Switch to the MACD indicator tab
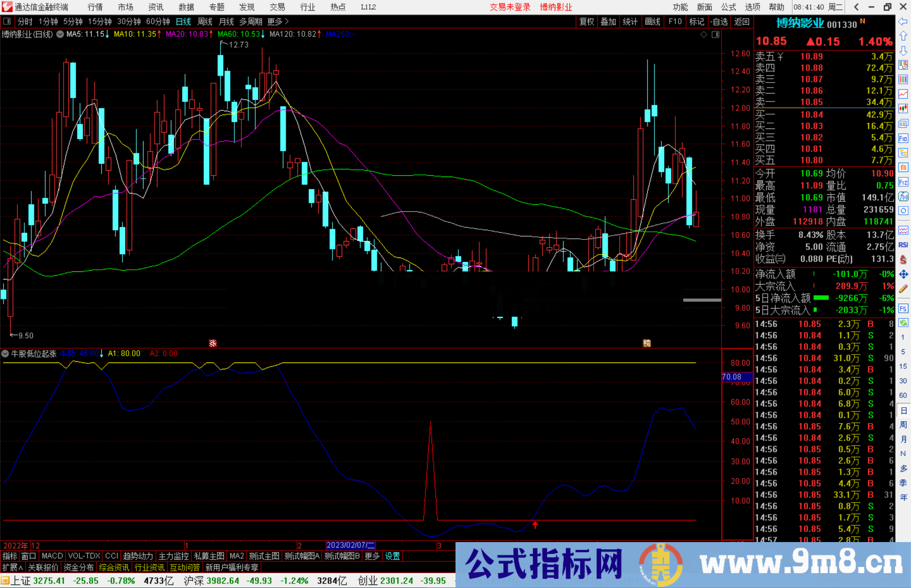Screen dimensions: 911x588 pos(51,556)
